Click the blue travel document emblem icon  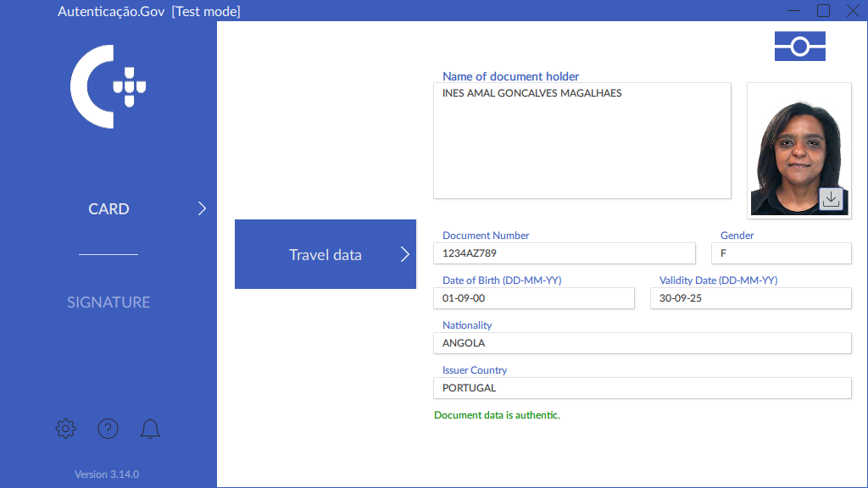pos(799,47)
